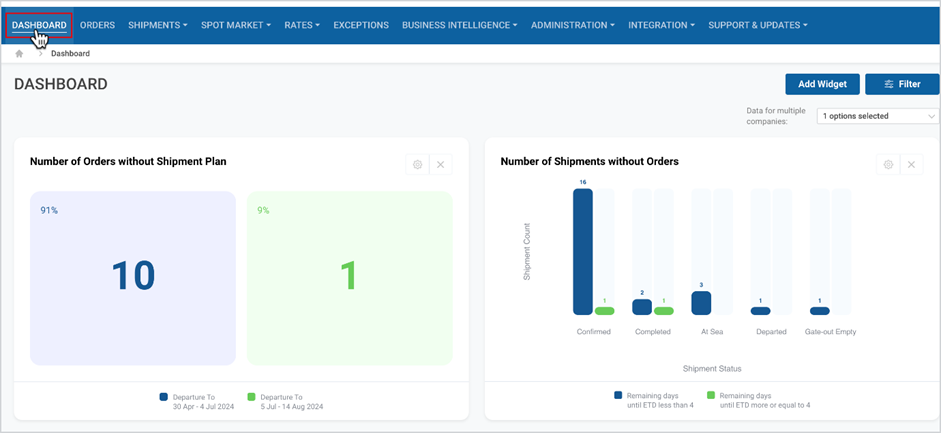Close the Orders without Shipment Plan widget
Image resolution: width=941 pixels, height=433 pixels.
tap(440, 164)
